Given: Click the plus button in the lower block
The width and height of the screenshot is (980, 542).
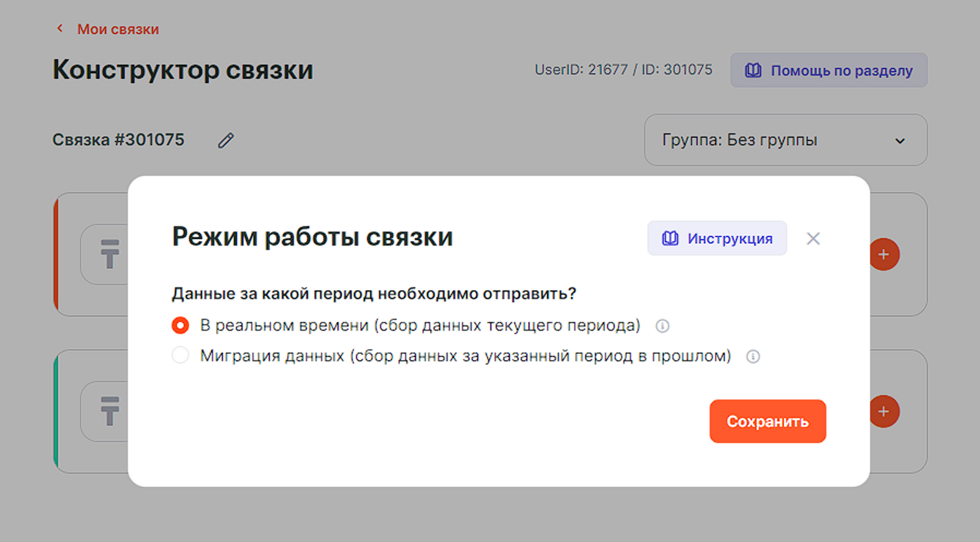Looking at the screenshot, I should (x=883, y=411).
